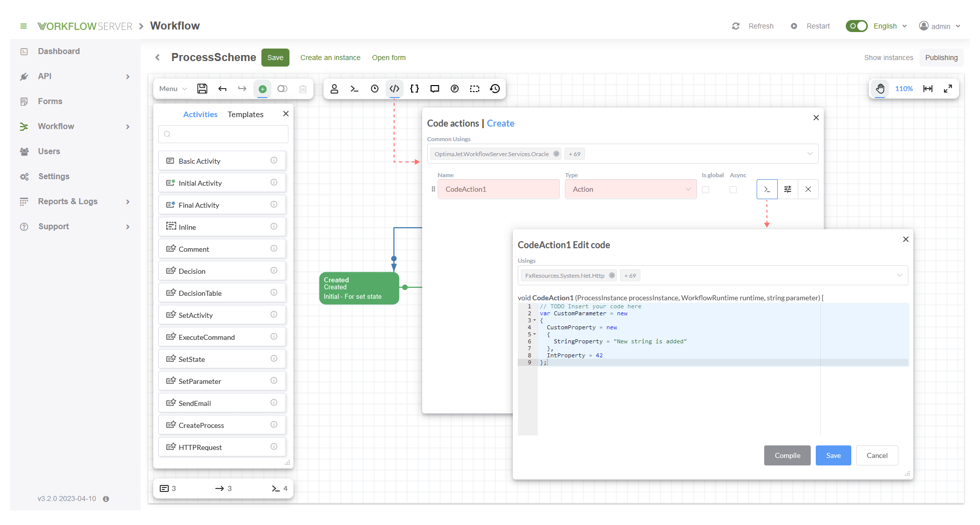Viewport: 980px width, 525px height.
Task: Click Create in Code actions header
Action: click(500, 123)
